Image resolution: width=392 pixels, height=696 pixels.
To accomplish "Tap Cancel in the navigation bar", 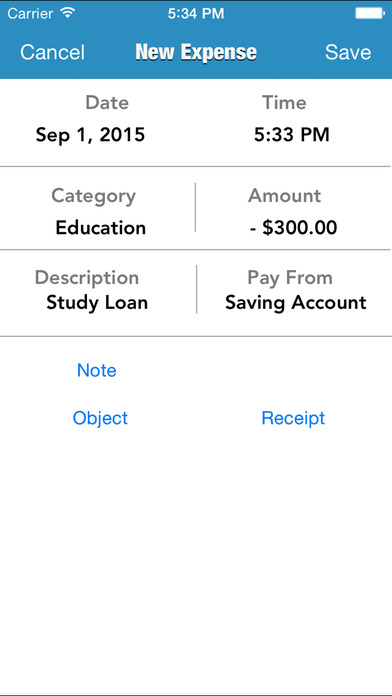I will pyautogui.click(x=52, y=52).
